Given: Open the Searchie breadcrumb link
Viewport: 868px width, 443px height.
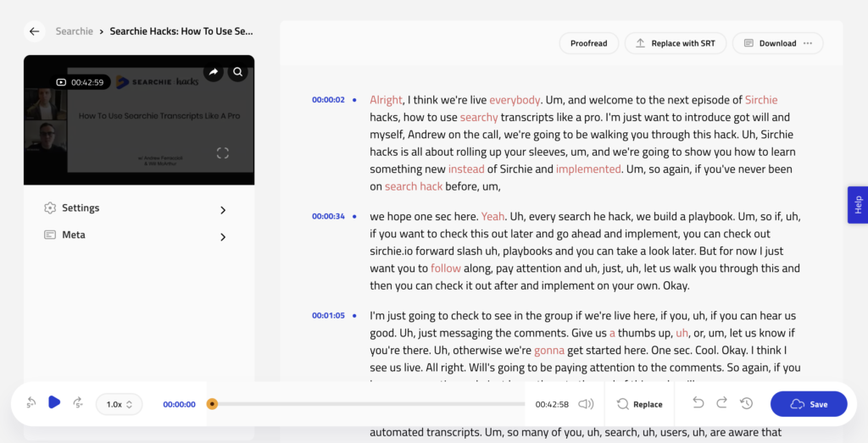Looking at the screenshot, I should coord(75,31).
